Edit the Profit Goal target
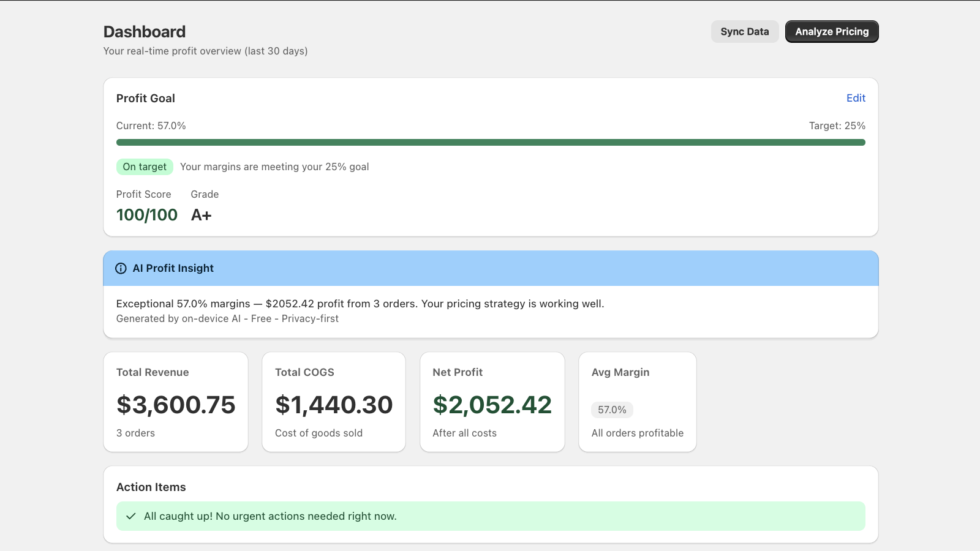The width and height of the screenshot is (980, 551). coord(856,98)
